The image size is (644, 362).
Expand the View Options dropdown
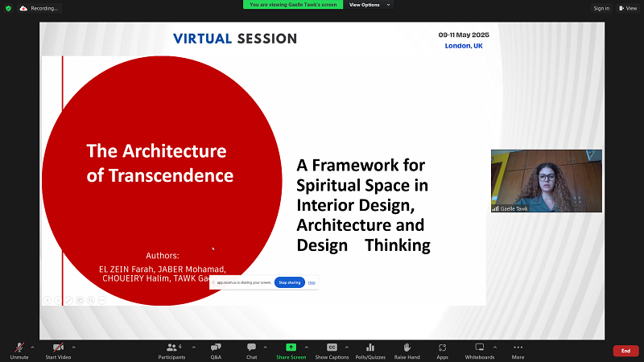coord(369,5)
